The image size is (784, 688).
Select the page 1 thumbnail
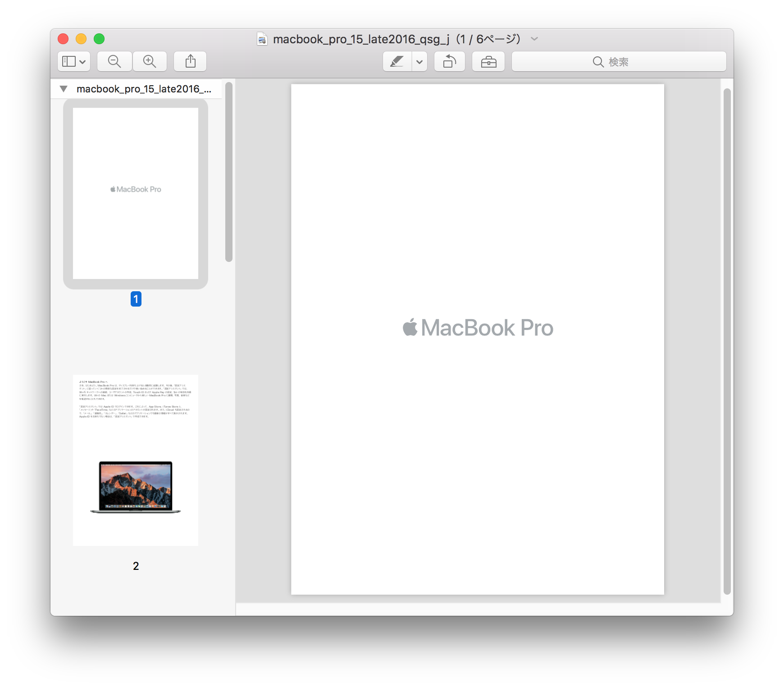tap(136, 193)
